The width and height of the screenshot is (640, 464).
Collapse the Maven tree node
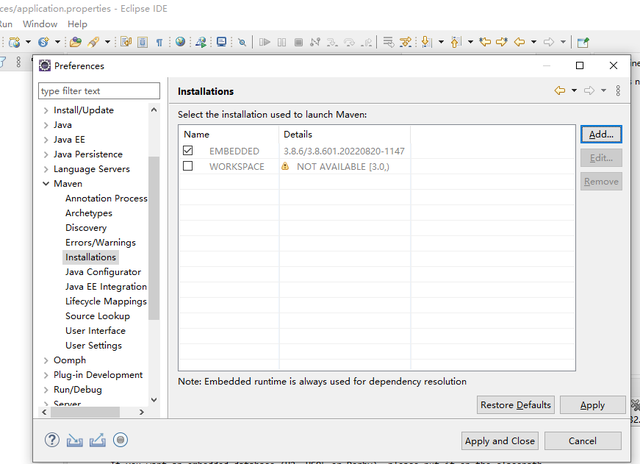click(46, 184)
